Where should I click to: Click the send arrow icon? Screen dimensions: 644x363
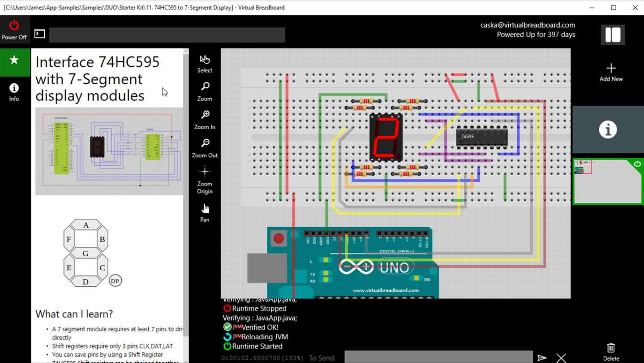pyautogui.click(x=542, y=358)
